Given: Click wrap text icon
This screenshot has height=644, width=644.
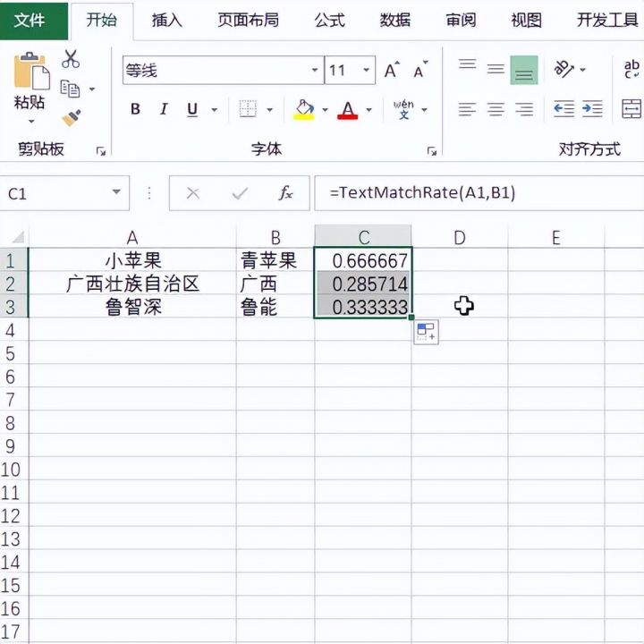Looking at the screenshot, I should [631, 69].
